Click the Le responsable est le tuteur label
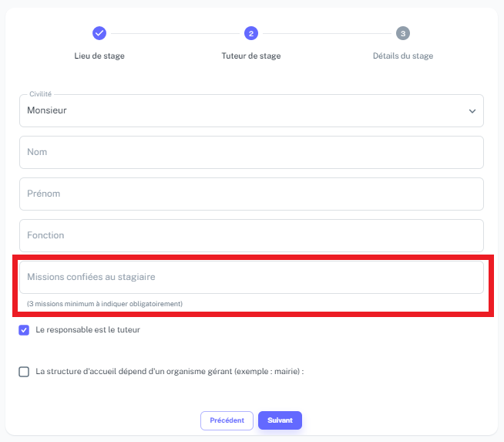This screenshot has height=442, width=504. [88, 329]
